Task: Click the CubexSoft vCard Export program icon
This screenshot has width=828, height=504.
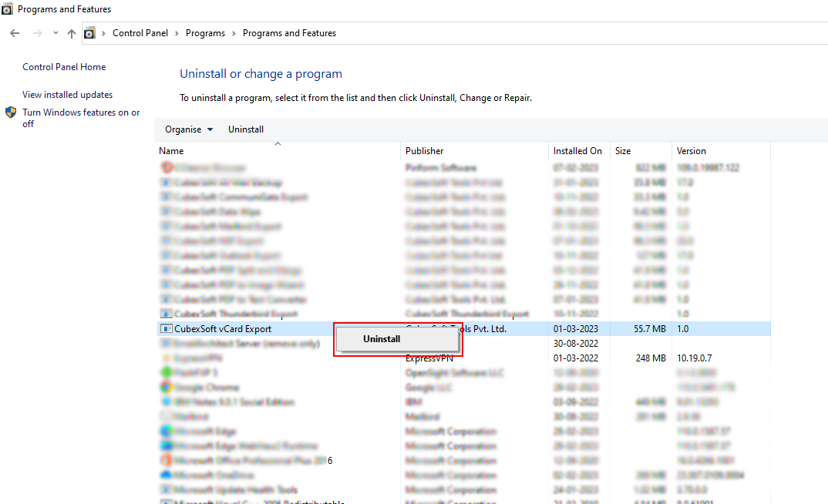Action: click(x=167, y=329)
